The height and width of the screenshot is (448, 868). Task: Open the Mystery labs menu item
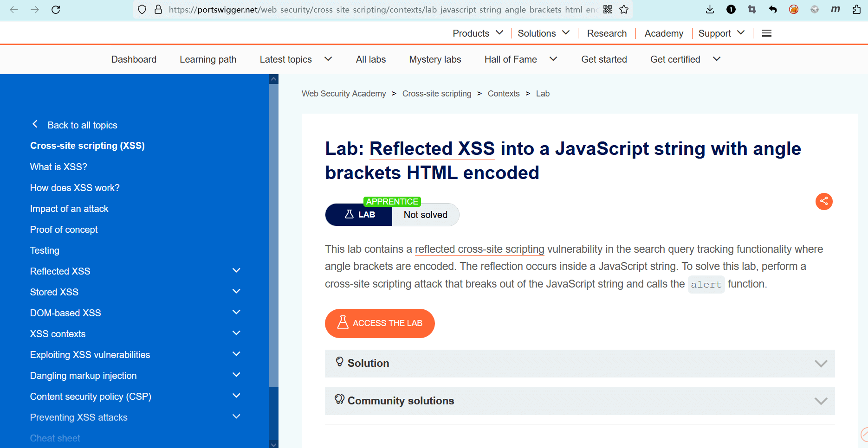click(x=435, y=59)
